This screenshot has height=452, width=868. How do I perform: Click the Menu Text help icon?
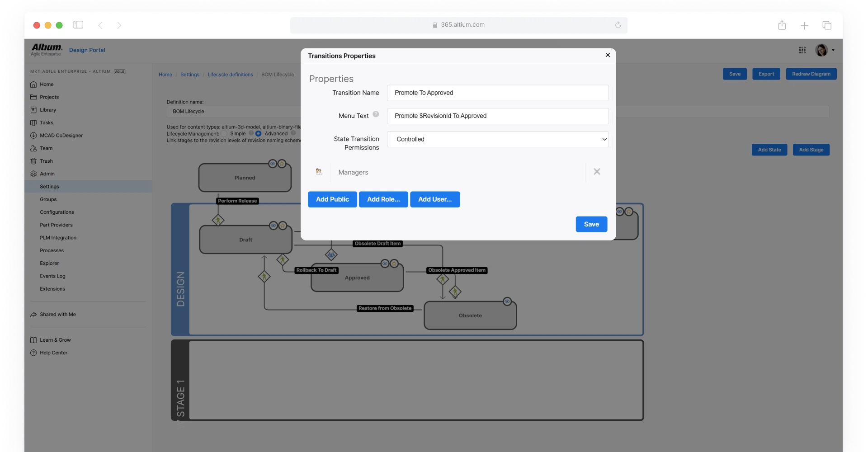pos(376,114)
